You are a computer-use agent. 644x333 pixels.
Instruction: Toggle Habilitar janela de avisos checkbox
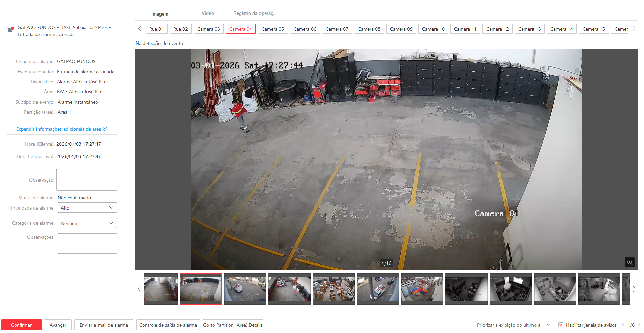[561, 325]
